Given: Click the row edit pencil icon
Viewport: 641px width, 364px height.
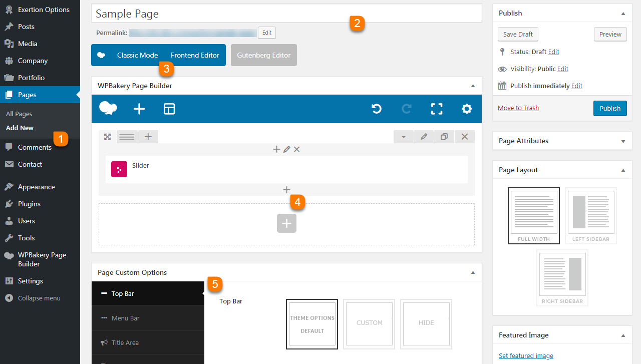Looking at the screenshot, I should pos(424,137).
